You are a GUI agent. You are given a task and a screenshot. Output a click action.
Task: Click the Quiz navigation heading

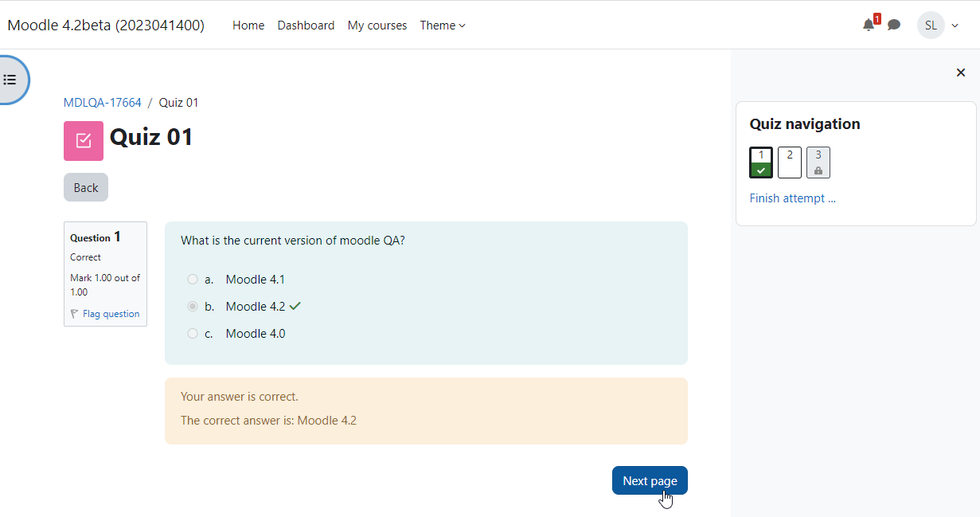click(805, 124)
